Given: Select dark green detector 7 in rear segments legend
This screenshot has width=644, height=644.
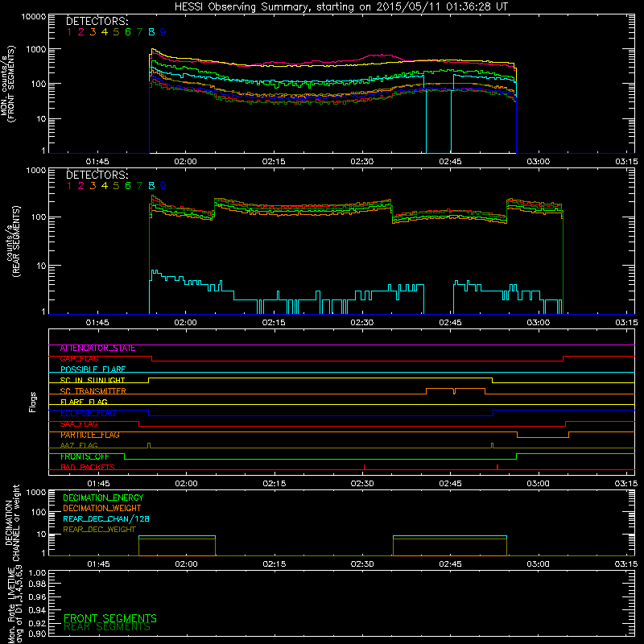Looking at the screenshot, I should pyautogui.click(x=139, y=186).
